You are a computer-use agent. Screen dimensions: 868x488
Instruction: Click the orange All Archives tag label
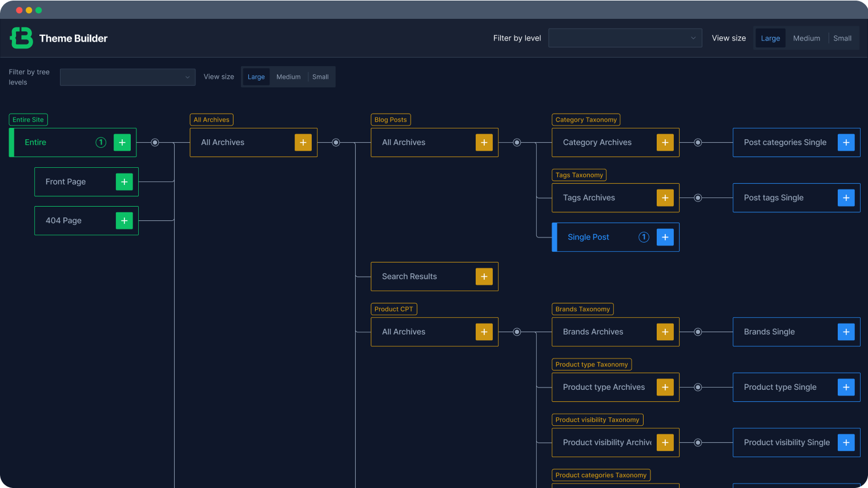tap(211, 120)
